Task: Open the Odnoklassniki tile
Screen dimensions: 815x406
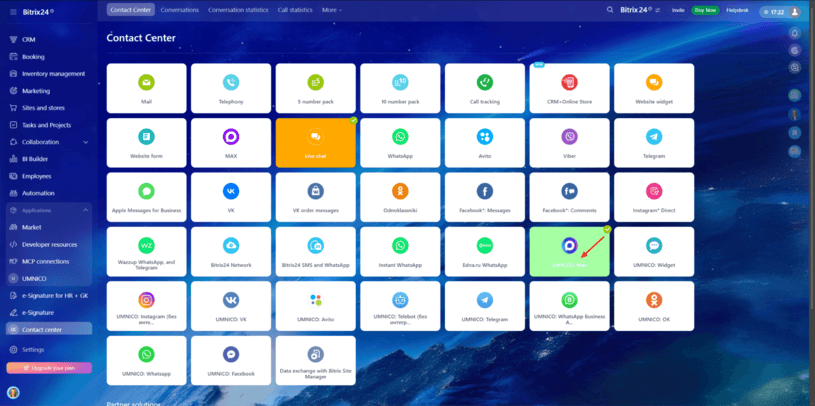Action: coord(400,198)
